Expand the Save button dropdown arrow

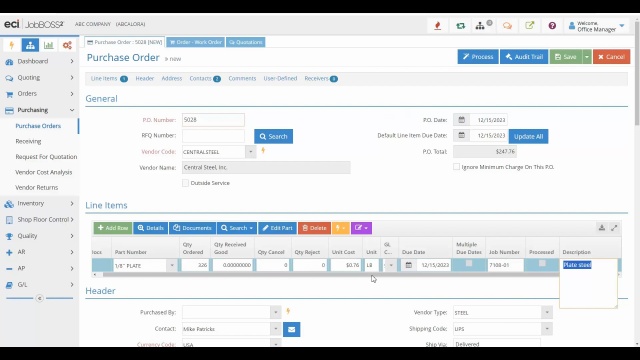pos(587,57)
